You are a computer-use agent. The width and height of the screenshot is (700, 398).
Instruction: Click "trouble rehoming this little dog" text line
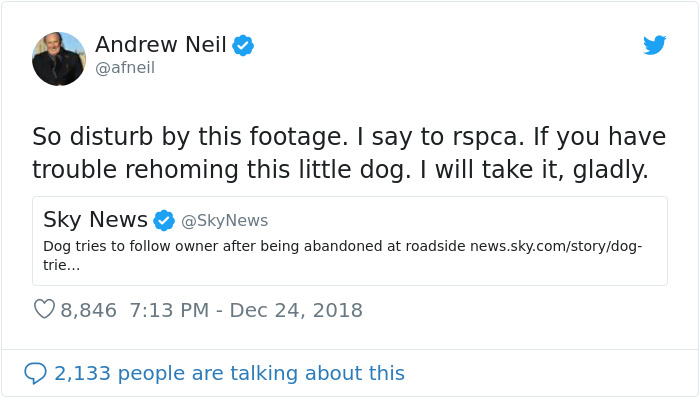click(340, 170)
